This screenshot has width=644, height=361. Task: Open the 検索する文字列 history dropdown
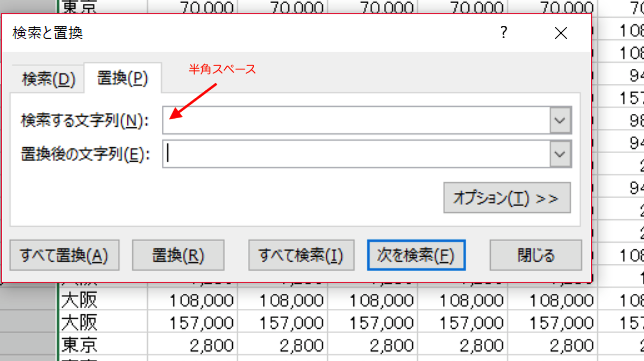click(560, 120)
